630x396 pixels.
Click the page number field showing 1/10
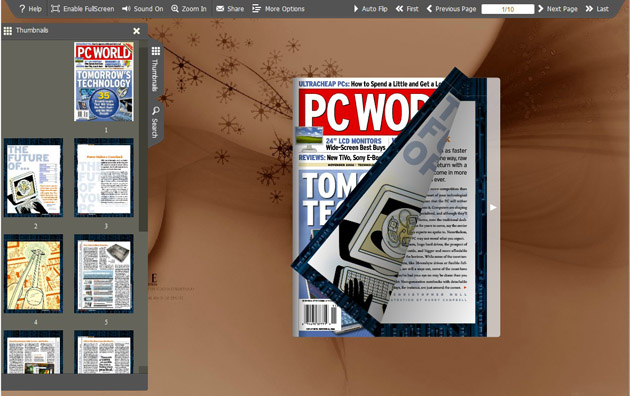pyautogui.click(x=508, y=9)
